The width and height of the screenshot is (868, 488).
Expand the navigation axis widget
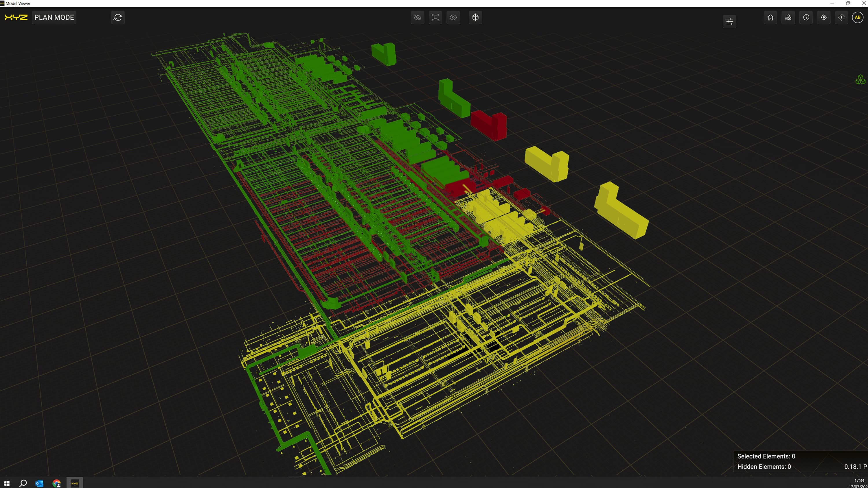860,80
